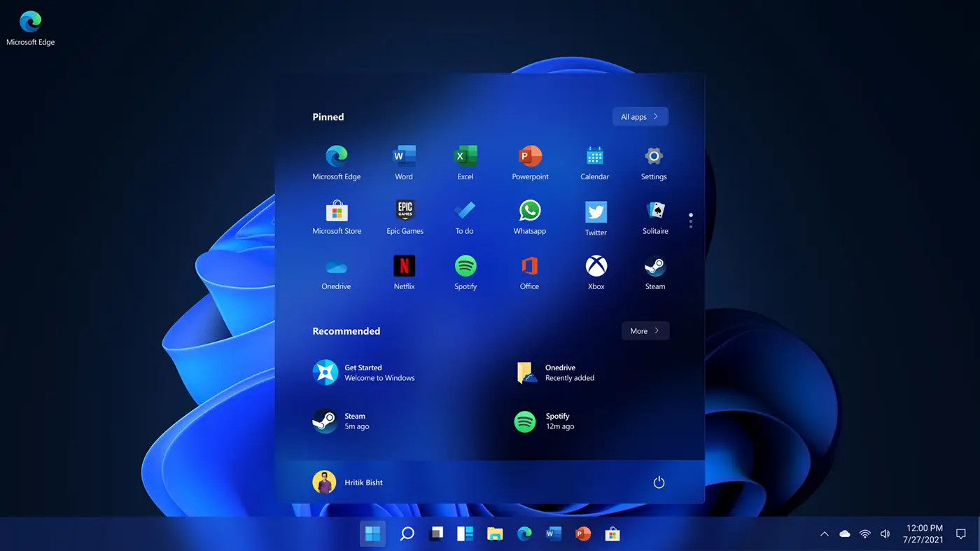Expand More recommended items
Screen dimensions: 980x551
click(x=645, y=331)
